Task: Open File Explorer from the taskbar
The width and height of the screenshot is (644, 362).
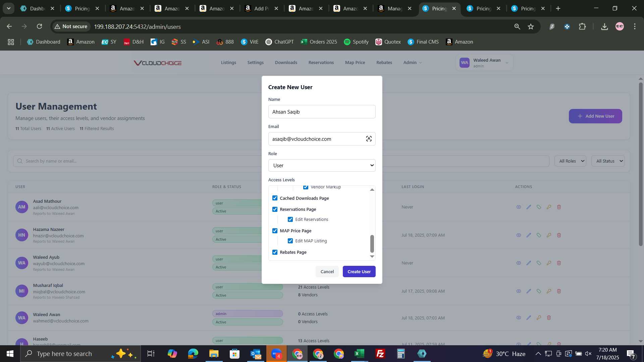Action: tap(214, 354)
